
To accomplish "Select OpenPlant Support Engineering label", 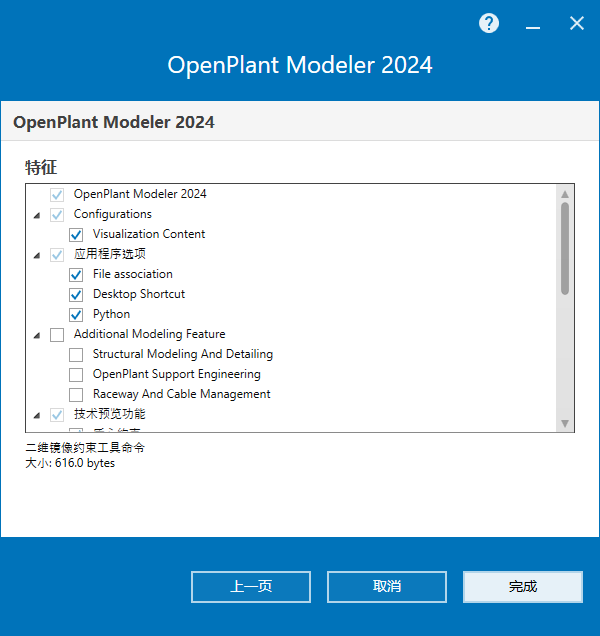I will tap(176, 374).
